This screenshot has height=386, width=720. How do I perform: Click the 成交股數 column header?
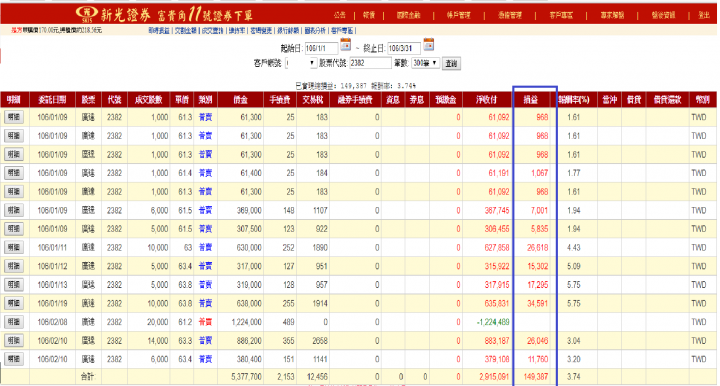point(148,100)
